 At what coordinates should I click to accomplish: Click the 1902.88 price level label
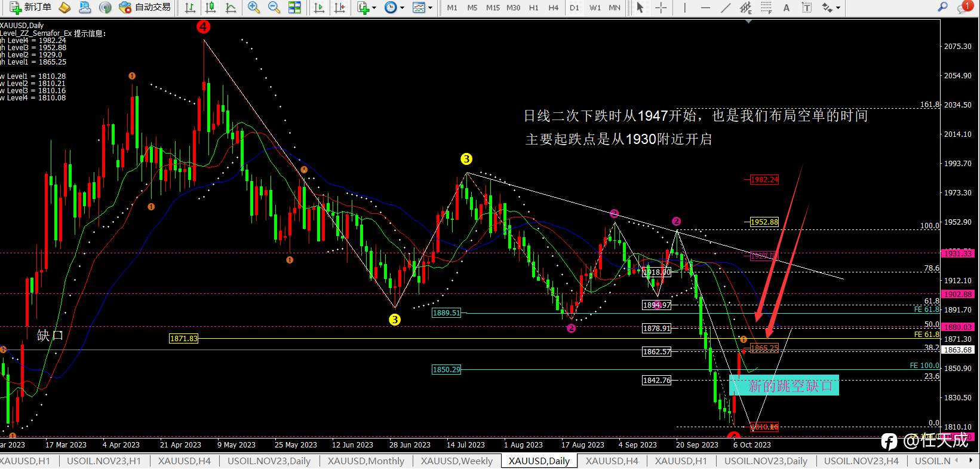tap(958, 294)
